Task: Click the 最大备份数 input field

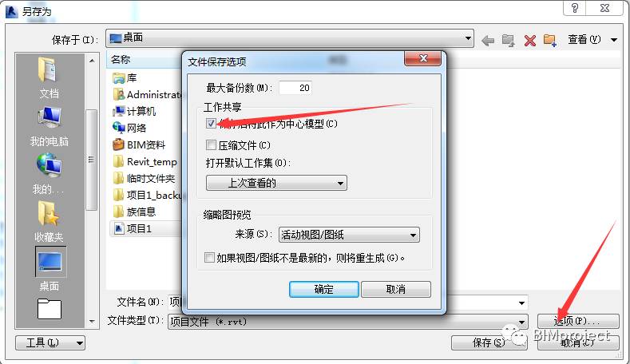Action: (295, 88)
